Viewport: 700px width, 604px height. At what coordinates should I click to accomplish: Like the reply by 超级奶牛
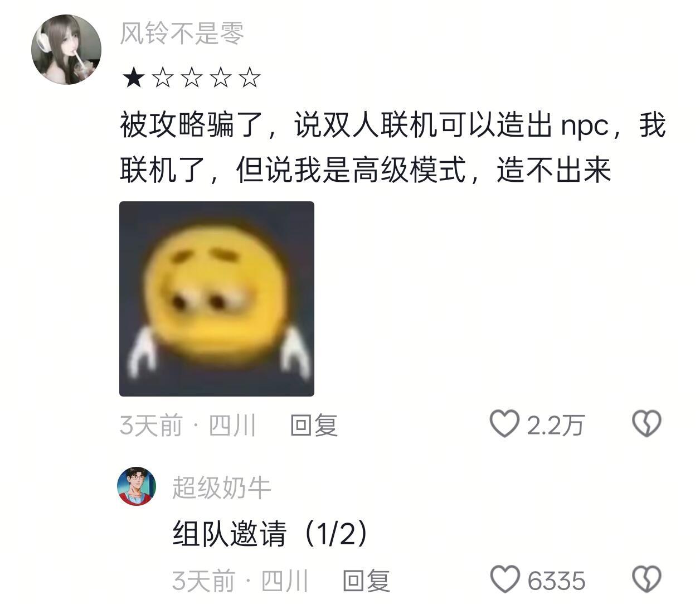(504, 579)
